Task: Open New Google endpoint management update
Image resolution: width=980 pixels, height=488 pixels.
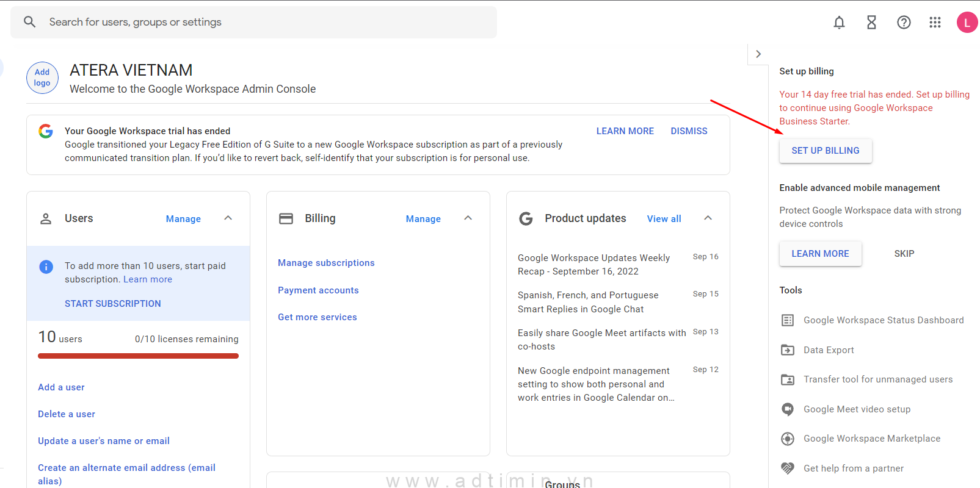Action: click(x=596, y=384)
